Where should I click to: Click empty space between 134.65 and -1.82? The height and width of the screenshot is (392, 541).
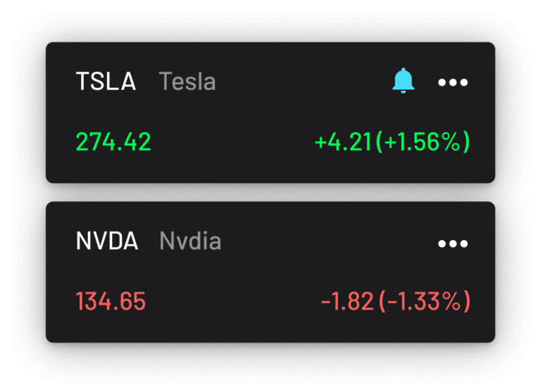(x=233, y=301)
